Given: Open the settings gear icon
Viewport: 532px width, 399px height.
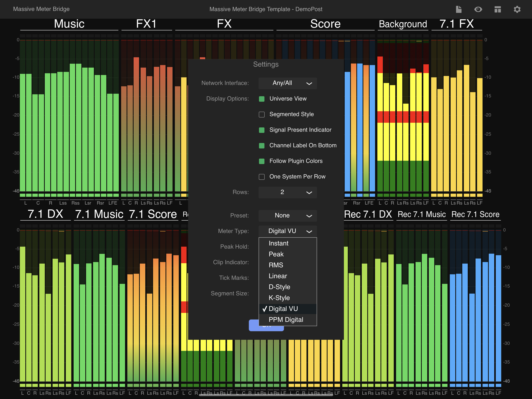Looking at the screenshot, I should click(x=517, y=9).
